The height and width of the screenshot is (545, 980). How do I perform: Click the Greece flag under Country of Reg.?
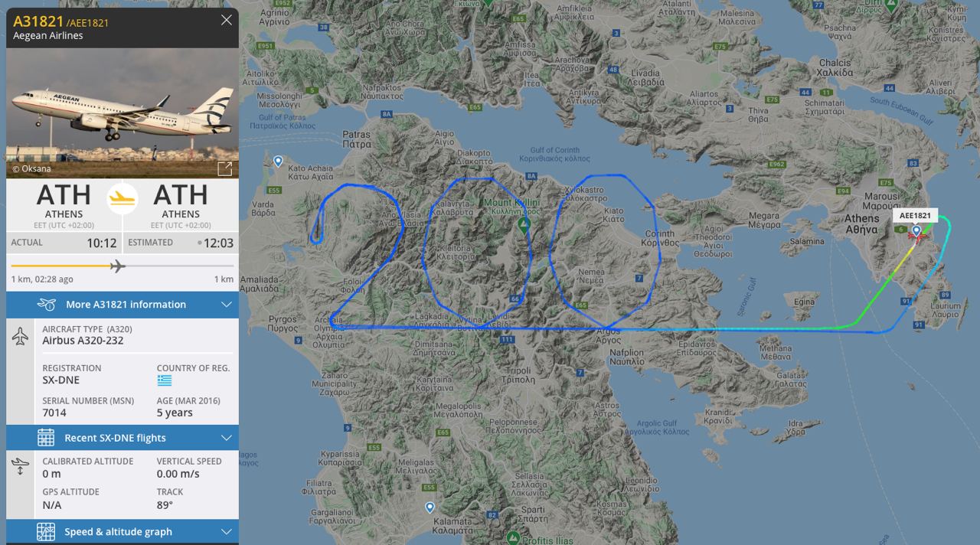pos(165,380)
